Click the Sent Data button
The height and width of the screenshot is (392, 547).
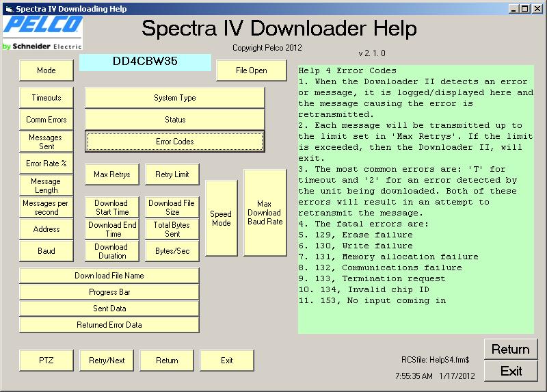click(109, 309)
